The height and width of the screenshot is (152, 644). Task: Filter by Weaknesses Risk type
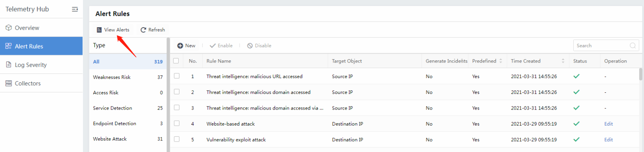112,77
